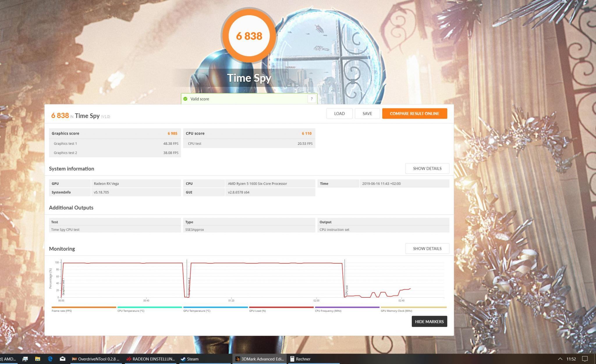The width and height of the screenshot is (596, 364).
Task: Click the Valid score help question mark
Action: tap(312, 99)
